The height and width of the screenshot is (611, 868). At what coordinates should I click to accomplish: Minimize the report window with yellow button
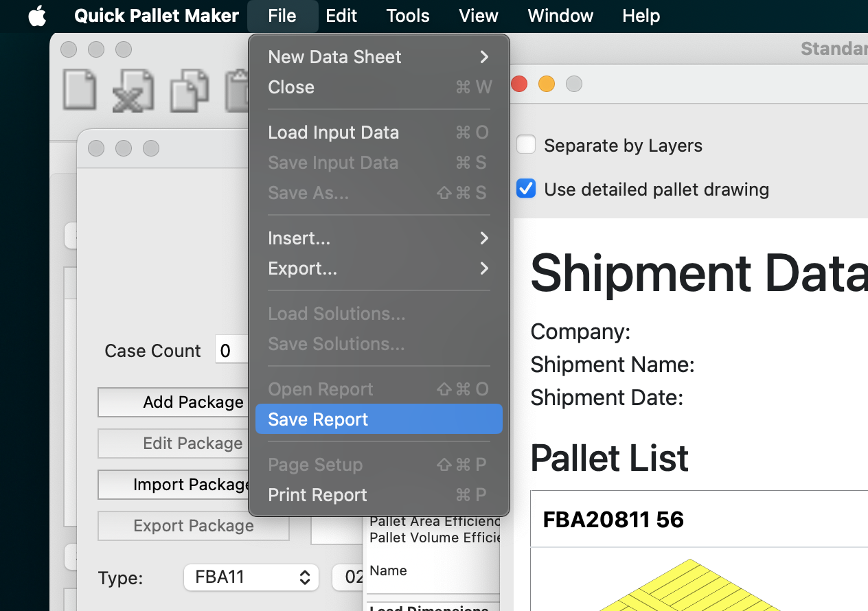coord(547,84)
